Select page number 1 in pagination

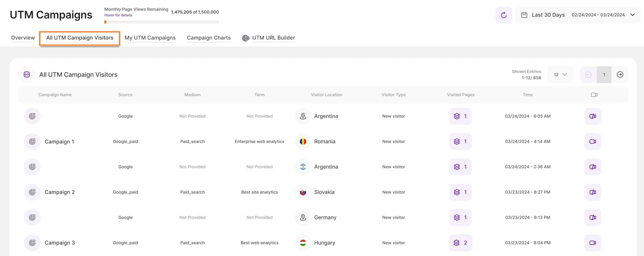(x=604, y=75)
